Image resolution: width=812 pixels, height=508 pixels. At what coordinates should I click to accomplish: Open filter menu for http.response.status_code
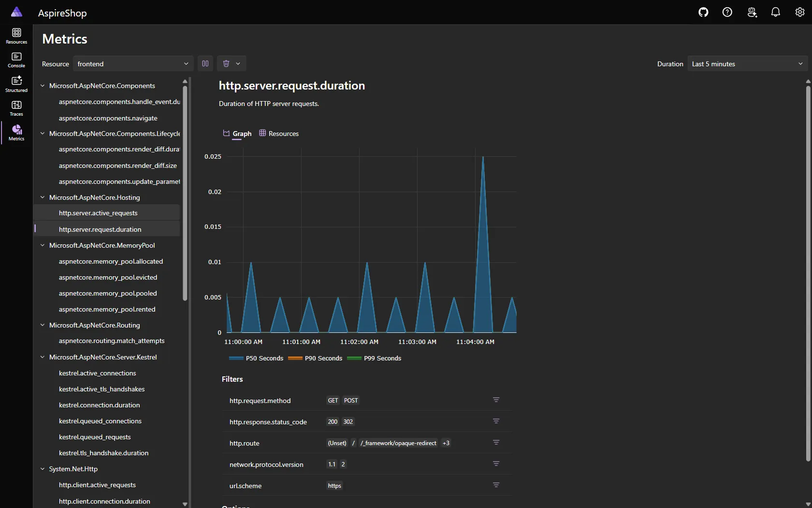coord(496,421)
